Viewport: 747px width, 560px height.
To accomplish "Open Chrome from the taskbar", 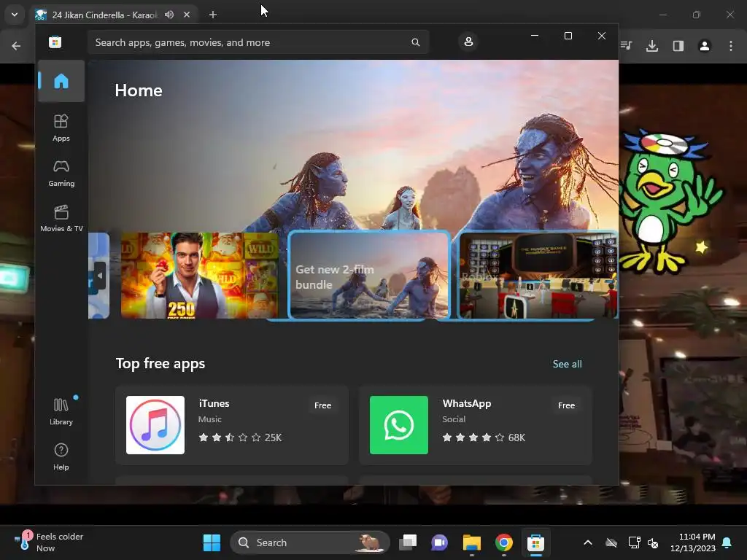I will point(503,542).
